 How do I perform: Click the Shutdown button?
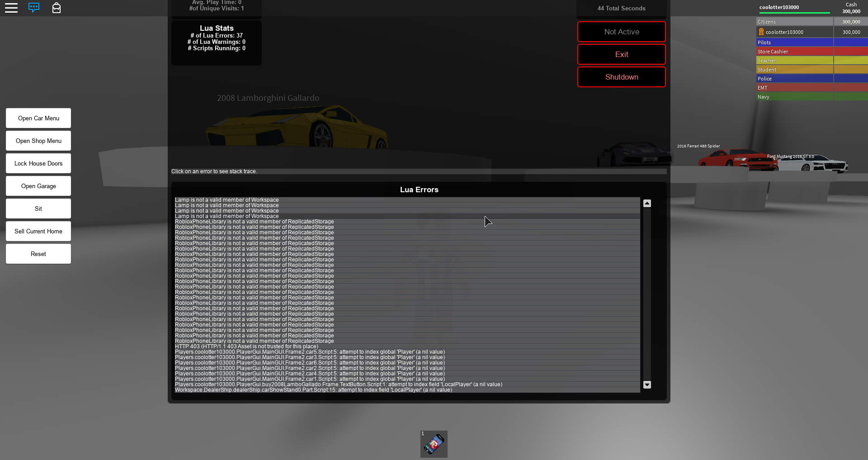622,77
